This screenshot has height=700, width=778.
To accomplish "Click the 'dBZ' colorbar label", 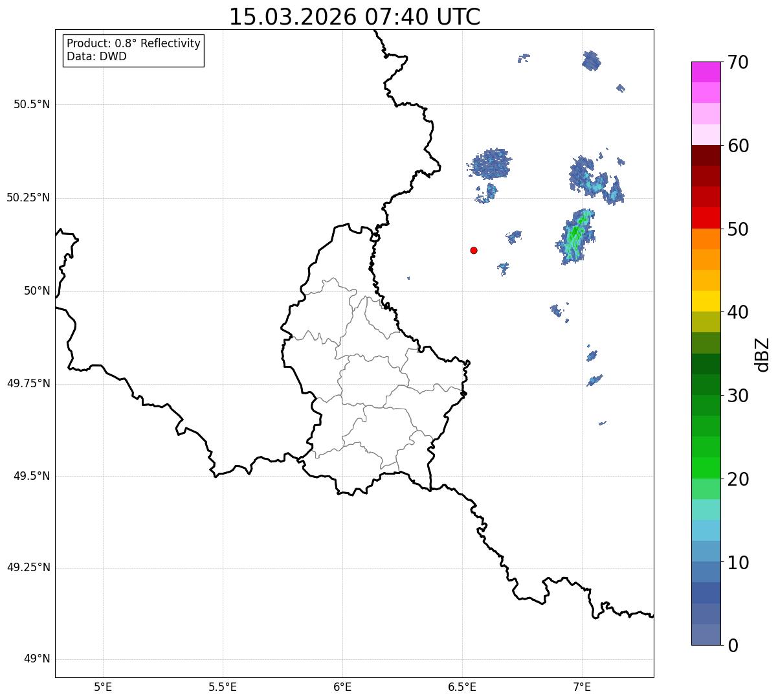I will click(x=762, y=354).
